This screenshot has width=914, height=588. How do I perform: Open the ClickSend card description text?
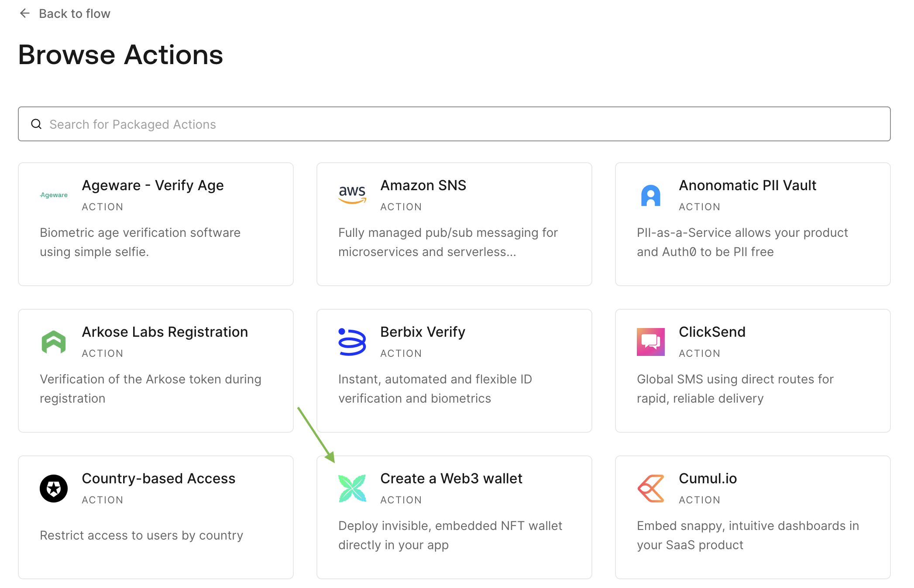coord(735,389)
